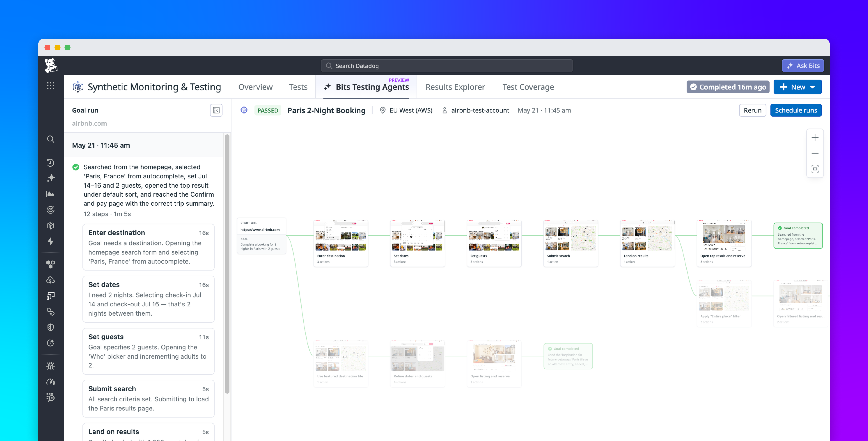Switch to the Tests tab
The image size is (868, 441).
pyautogui.click(x=298, y=87)
